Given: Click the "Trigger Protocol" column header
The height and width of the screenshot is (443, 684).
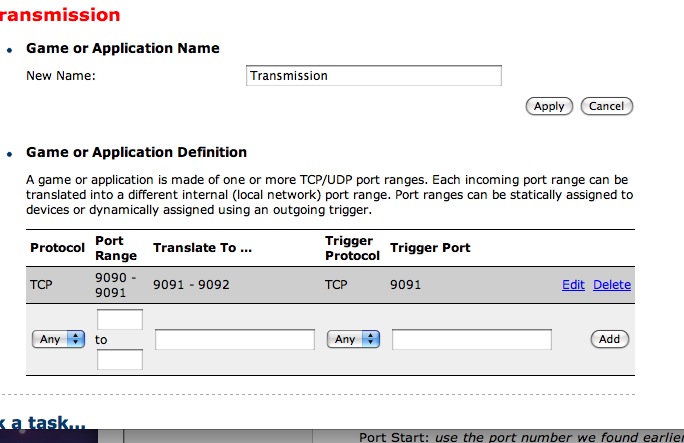Looking at the screenshot, I should pos(352,248).
